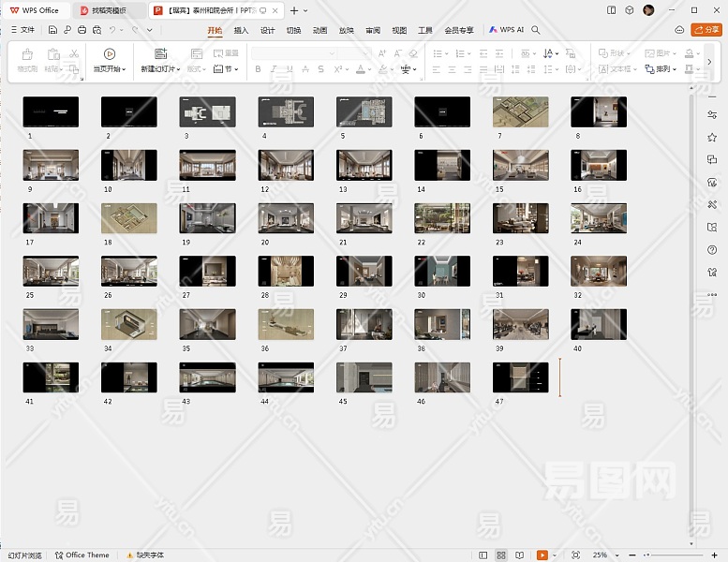728x562 pixels.
Task: Click the fit-to-window icon in status bar
Action: (x=575, y=555)
